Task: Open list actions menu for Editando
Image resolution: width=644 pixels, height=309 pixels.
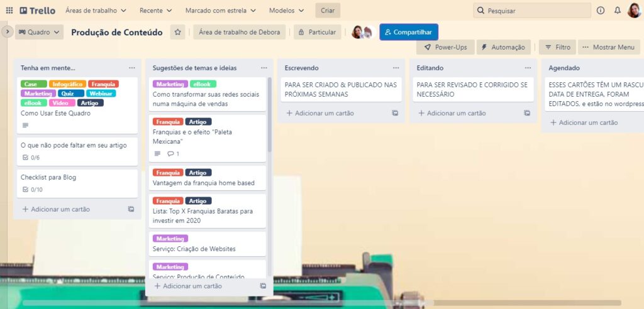Action: 528,68
